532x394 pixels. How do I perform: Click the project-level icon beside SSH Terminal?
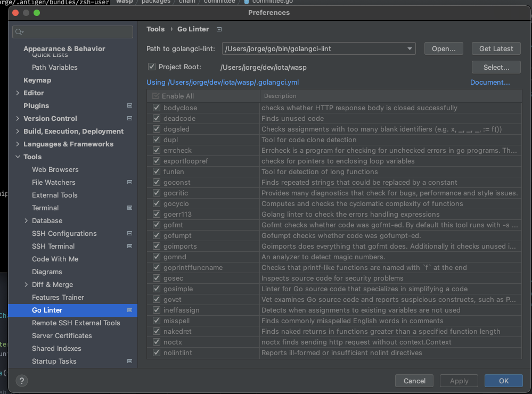pos(129,246)
